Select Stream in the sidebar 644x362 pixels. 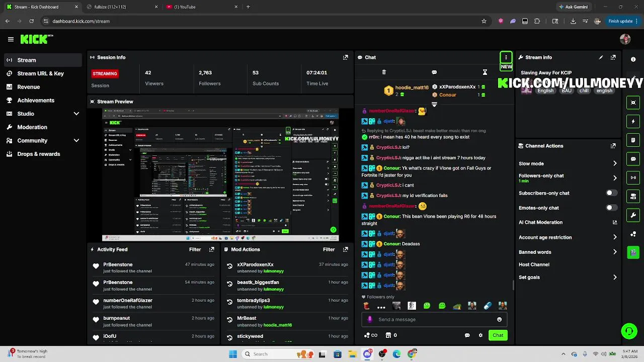pyautogui.click(x=42, y=60)
